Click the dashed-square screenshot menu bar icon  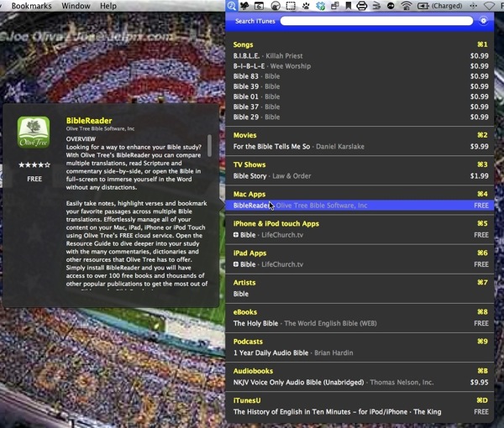coord(291,6)
